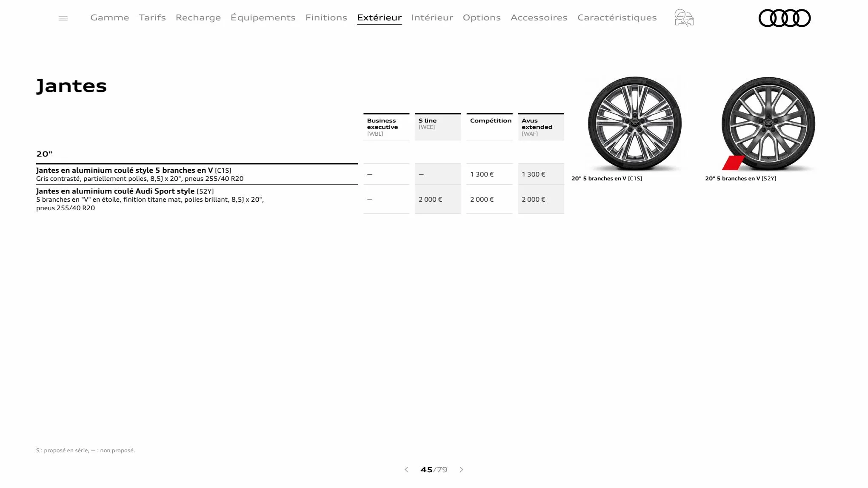Screen dimensions: 868x488
Task: Select the Extérieur navigation tab
Action: click(x=379, y=17)
